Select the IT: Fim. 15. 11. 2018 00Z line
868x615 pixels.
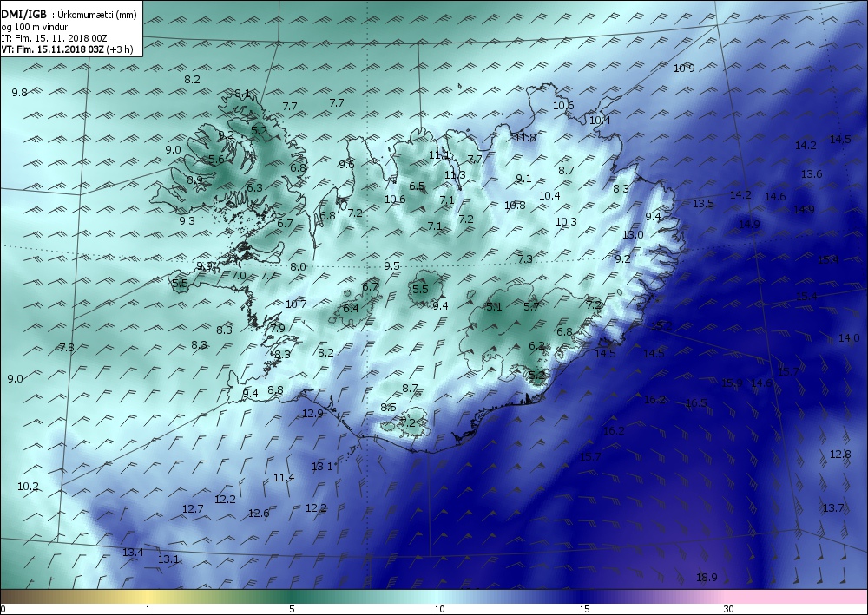[x=54, y=38]
